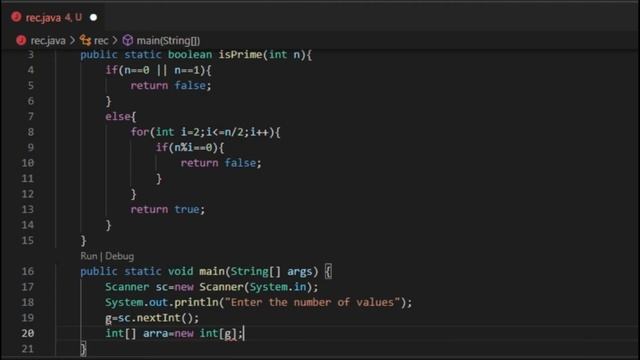Image resolution: width=640 pixels, height=360 pixels.
Task: Click line number 20 in the gutter
Action: (27, 333)
